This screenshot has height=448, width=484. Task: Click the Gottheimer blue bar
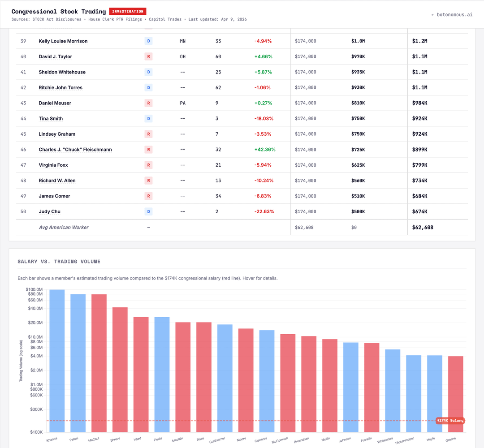(225, 376)
